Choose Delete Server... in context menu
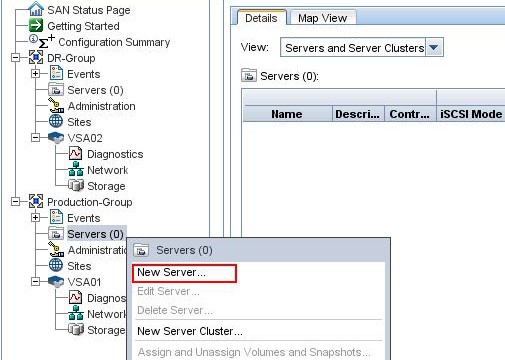This screenshot has height=360, width=505. [175, 310]
